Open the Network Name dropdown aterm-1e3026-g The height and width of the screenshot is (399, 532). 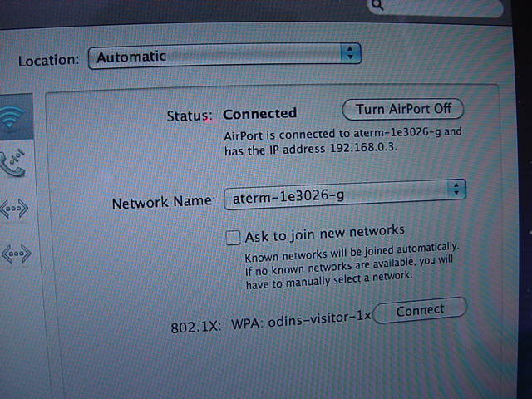click(x=345, y=195)
